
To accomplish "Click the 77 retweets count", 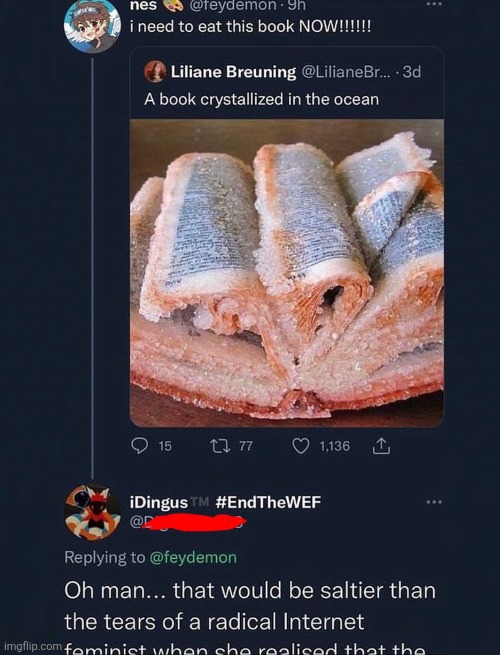I will [x=246, y=446].
